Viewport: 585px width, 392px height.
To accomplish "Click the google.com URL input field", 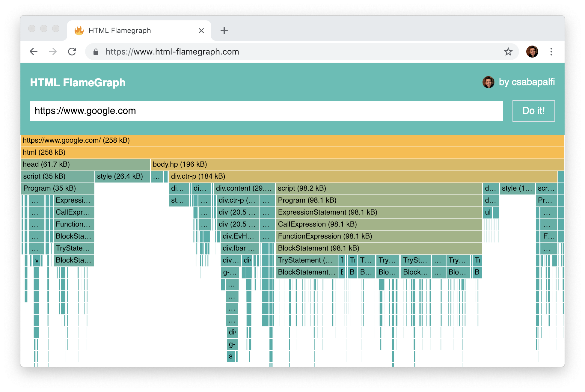I will point(266,111).
